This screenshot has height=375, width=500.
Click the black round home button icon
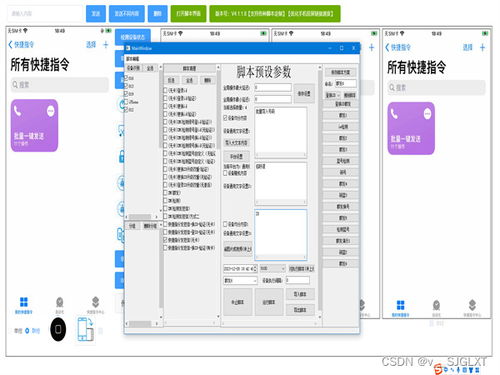click(58, 329)
